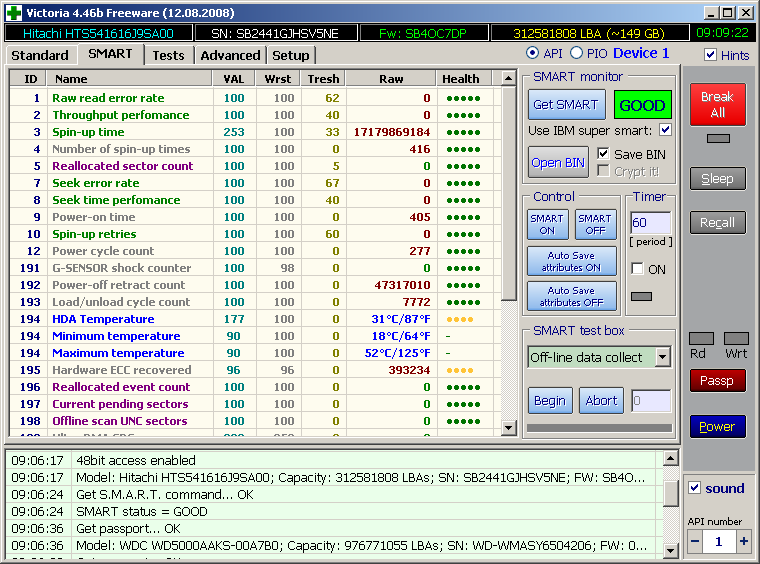The image size is (760, 564).
Task: Click the 48bit access enabled log entry
Action: pos(136,460)
